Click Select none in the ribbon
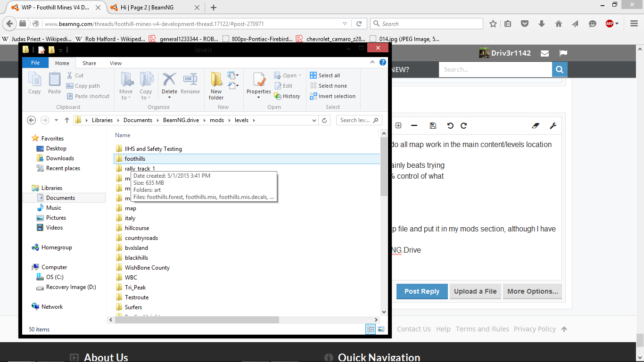The width and height of the screenshot is (644, 362). coord(329,86)
